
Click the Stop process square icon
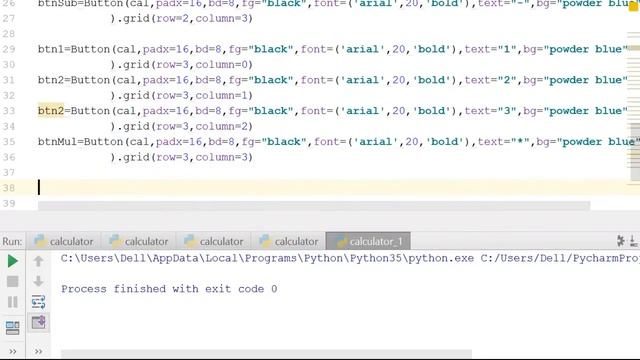[13, 281]
